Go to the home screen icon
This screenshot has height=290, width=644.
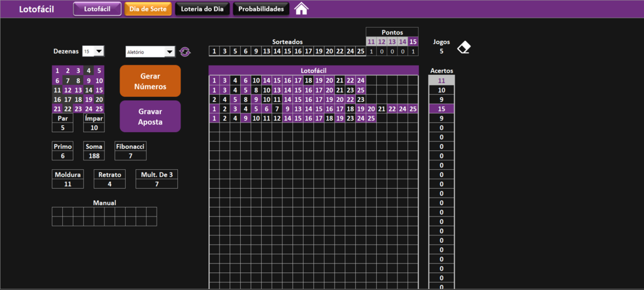(301, 9)
